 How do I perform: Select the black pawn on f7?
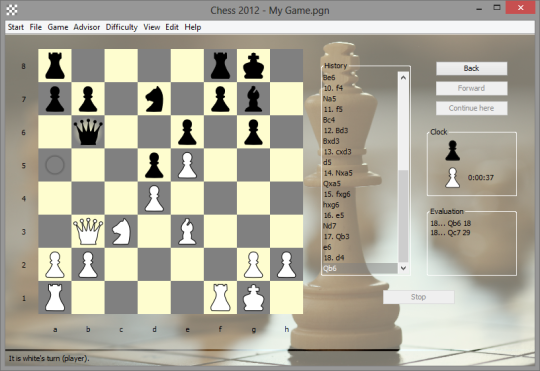coord(220,99)
